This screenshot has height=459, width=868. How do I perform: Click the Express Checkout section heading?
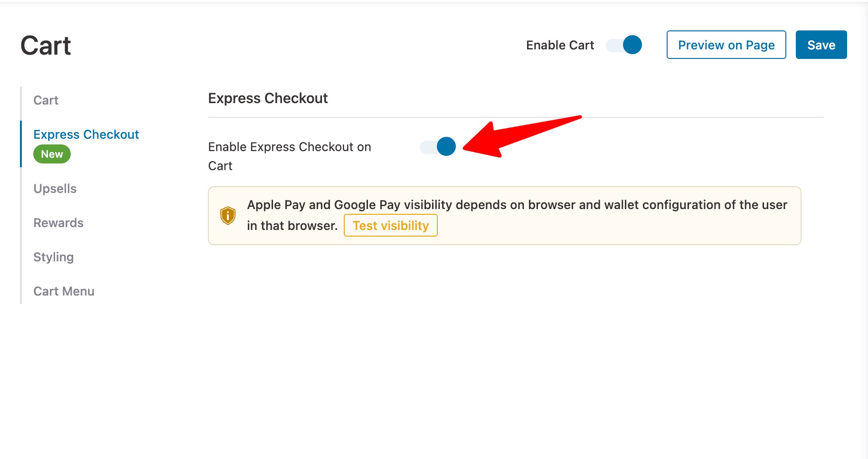267,98
